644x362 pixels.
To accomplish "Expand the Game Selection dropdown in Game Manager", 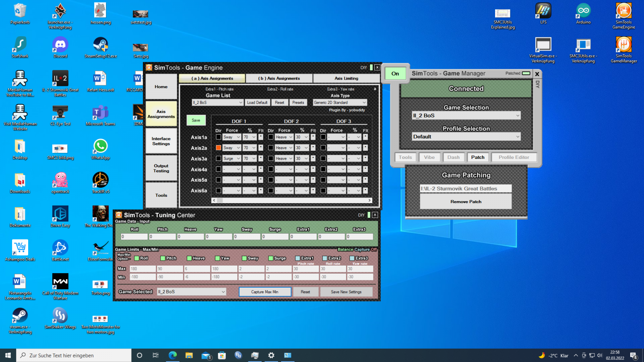I will pos(466,115).
